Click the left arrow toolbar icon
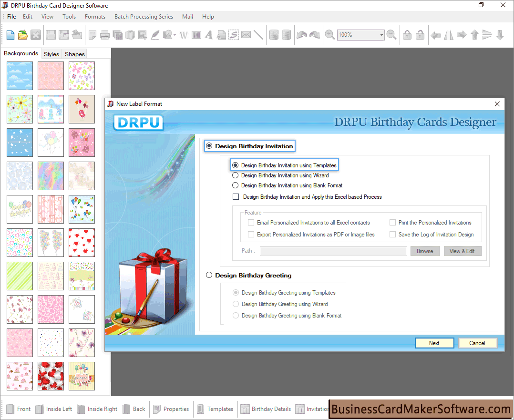This screenshot has width=514, height=420. [435, 35]
